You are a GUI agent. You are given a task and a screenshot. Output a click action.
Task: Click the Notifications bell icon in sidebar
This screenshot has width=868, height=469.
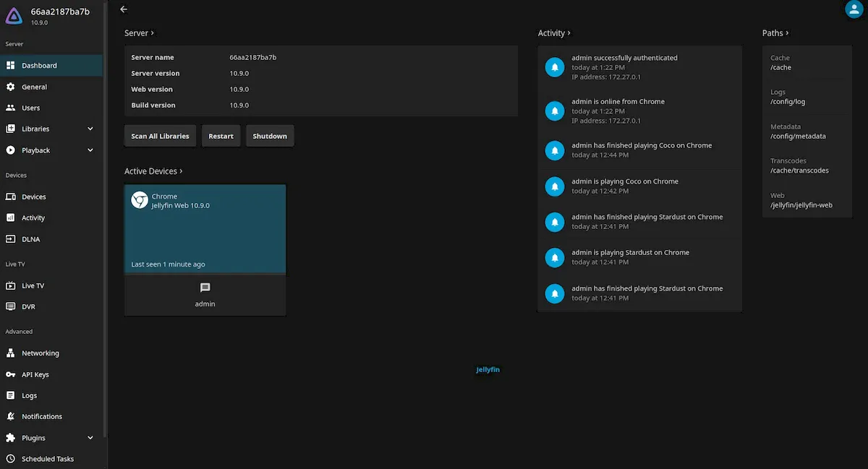tap(10, 416)
